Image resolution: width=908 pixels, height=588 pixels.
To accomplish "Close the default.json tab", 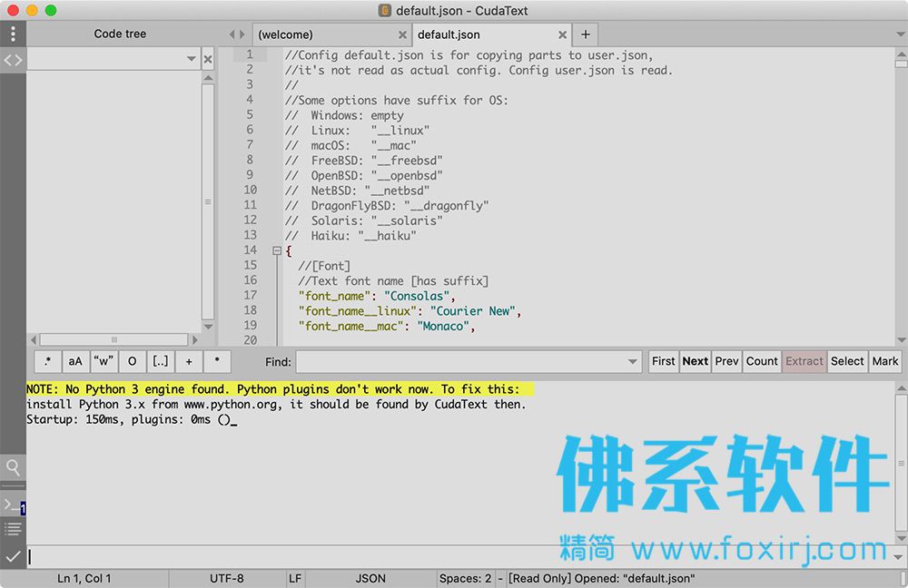I will pos(562,34).
